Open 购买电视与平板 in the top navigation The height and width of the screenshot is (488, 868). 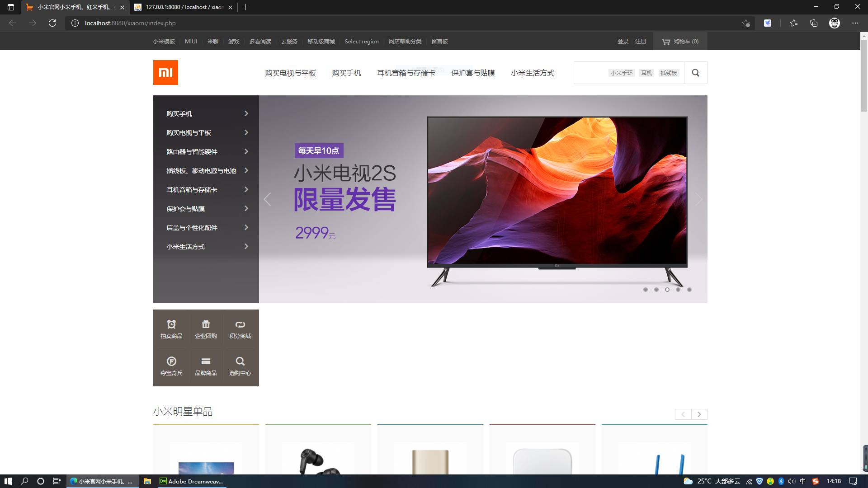coord(290,73)
